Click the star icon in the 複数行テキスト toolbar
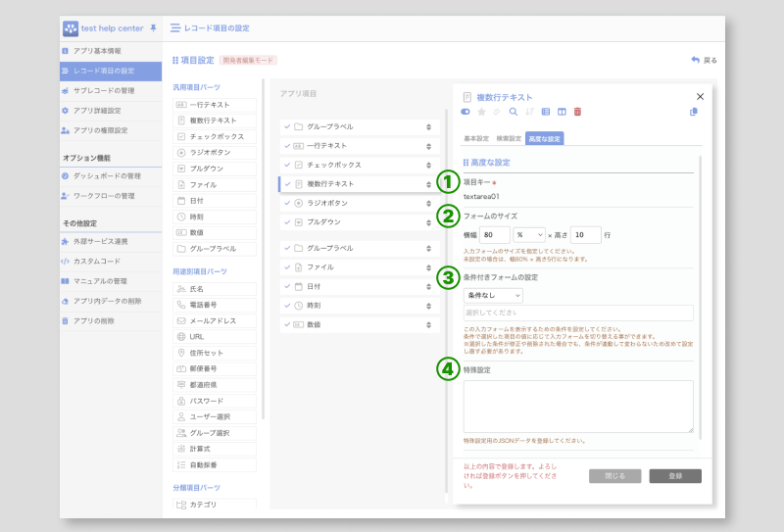This screenshot has height=532, width=784. tap(481, 112)
